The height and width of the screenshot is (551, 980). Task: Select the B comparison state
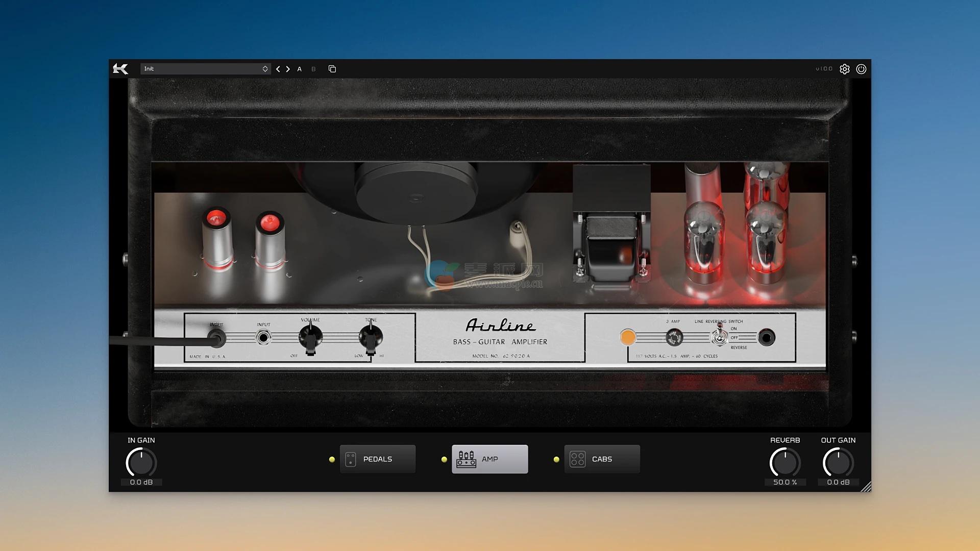pyautogui.click(x=313, y=69)
